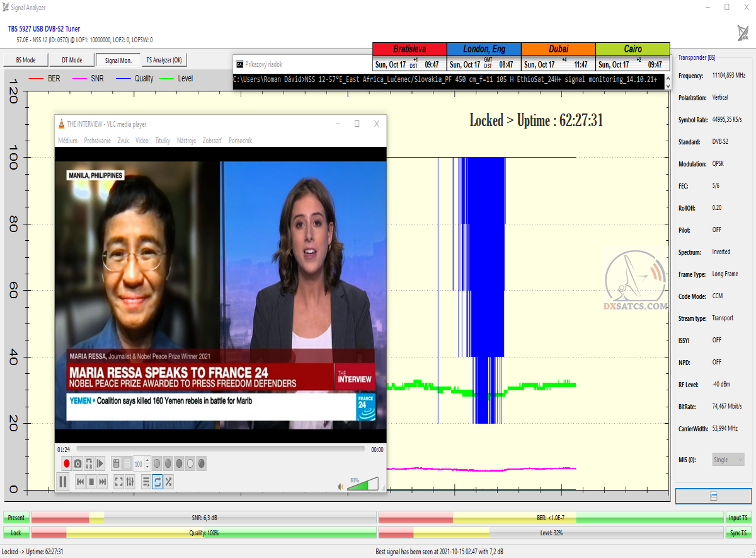Open VLC extended settings equalizer icon

click(x=130, y=482)
